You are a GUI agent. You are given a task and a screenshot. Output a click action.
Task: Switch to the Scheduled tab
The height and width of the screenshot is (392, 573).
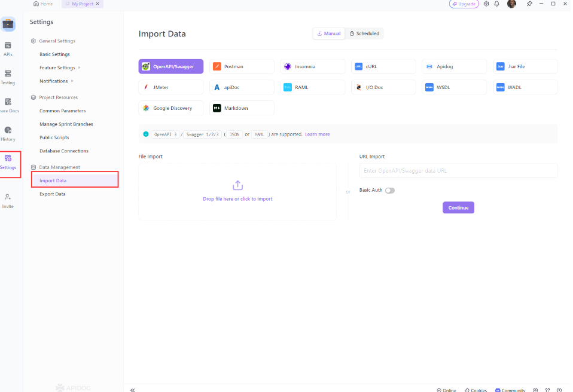(x=364, y=33)
